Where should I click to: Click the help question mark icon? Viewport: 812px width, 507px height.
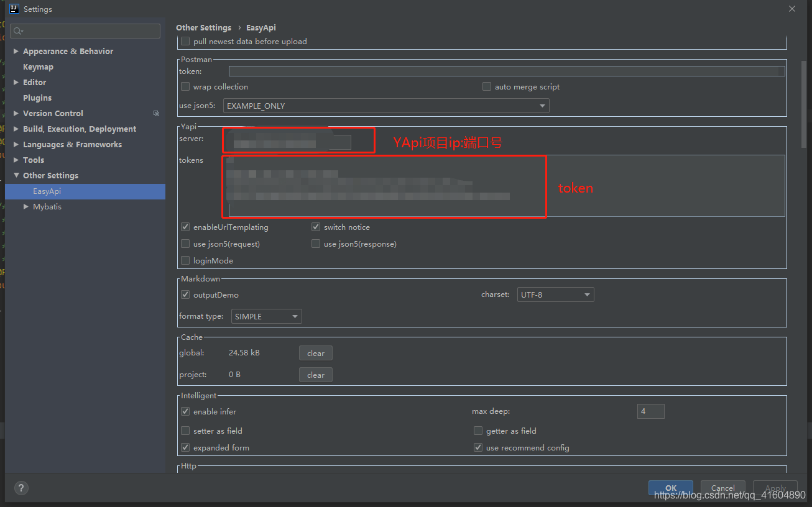[22, 488]
